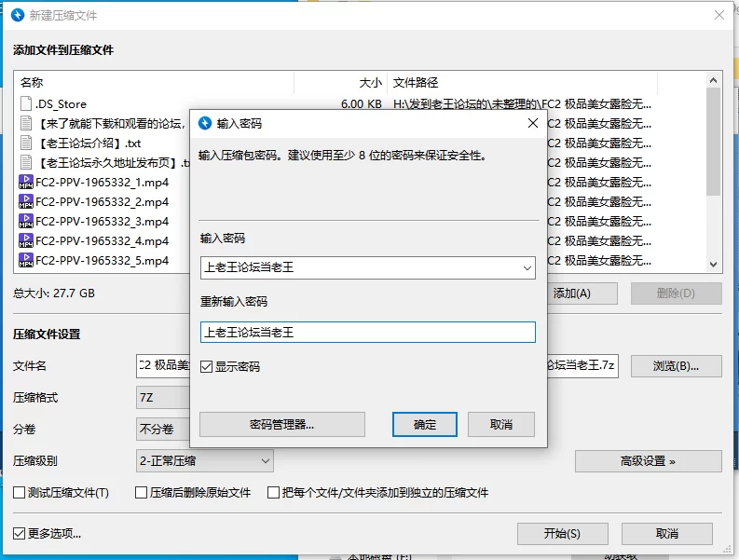The width and height of the screenshot is (739, 560).
Task: Open 密码管理器...
Action: point(281,424)
